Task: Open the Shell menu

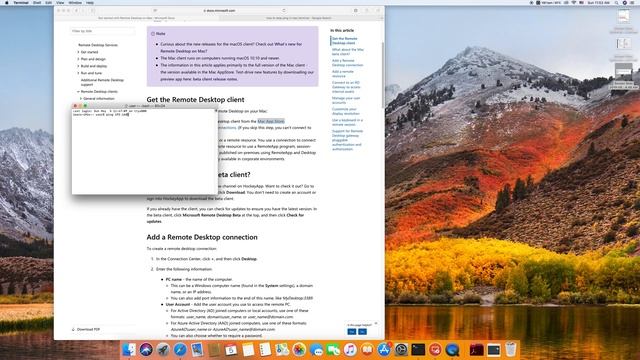Action: [37, 3]
